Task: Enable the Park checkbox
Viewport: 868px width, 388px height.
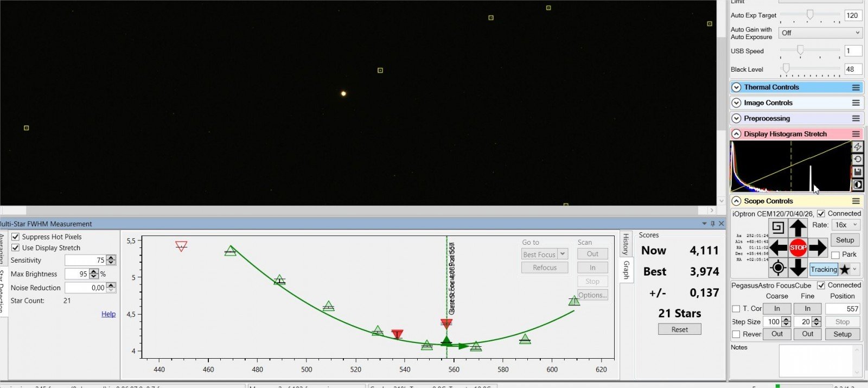Action: [x=835, y=255]
